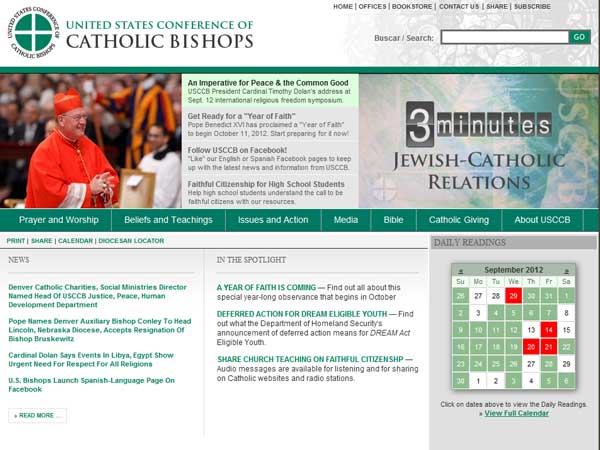Select September 14 in calendar
The image size is (600, 450).
(549, 330)
